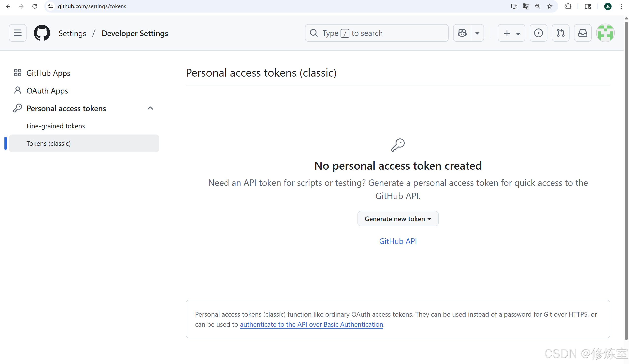Go back with the browser back arrow
The image size is (629, 364).
pyautogui.click(x=8, y=6)
